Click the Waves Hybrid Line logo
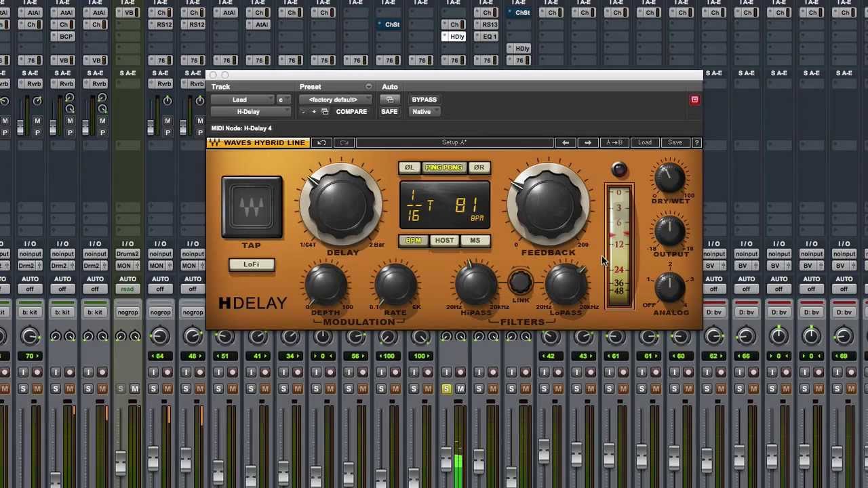This screenshot has width=868, height=488. click(x=258, y=142)
